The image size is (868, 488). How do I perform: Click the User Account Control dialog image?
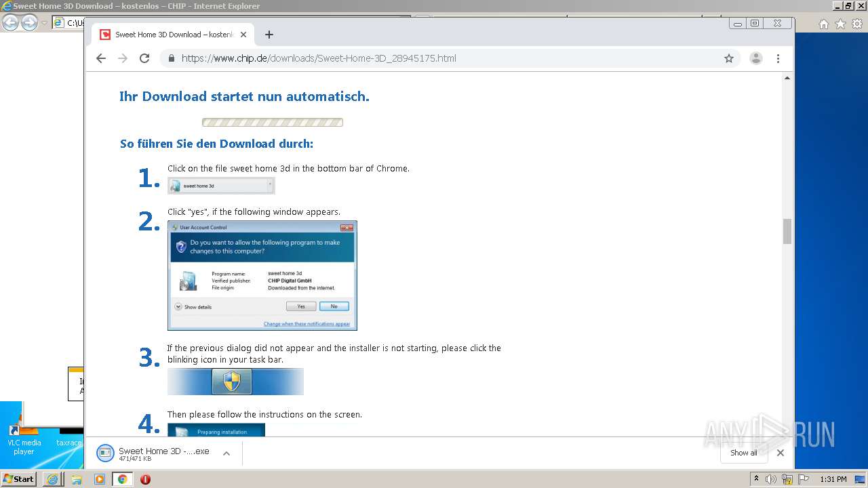coord(262,275)
